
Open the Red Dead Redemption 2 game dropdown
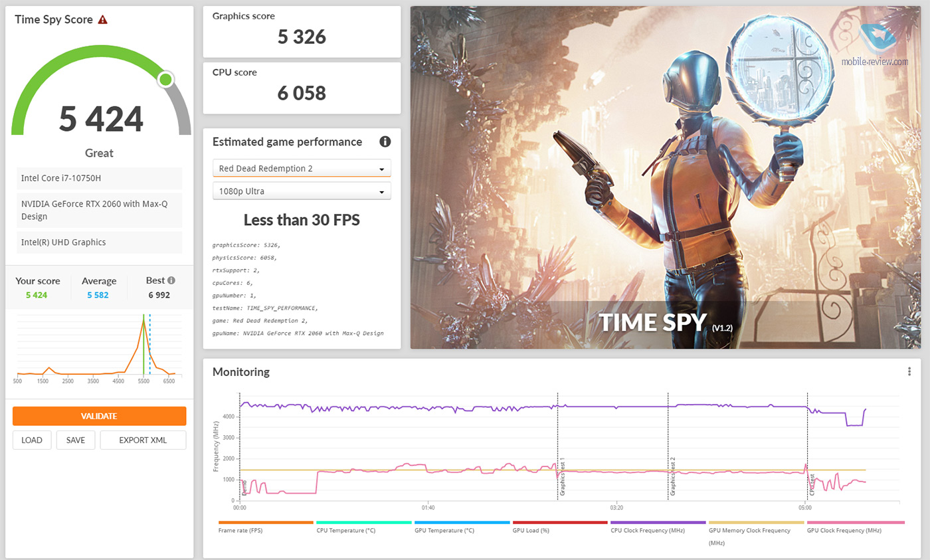[302, 169]
